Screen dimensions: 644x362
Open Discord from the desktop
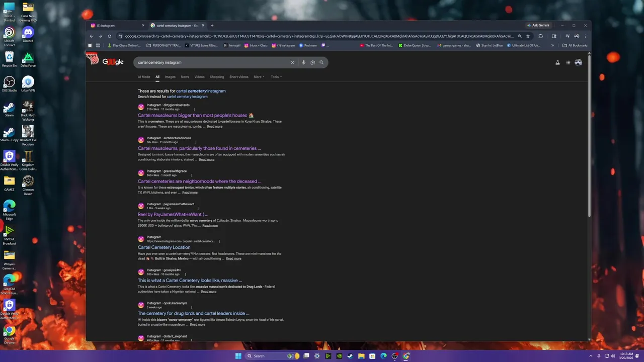(x=28, y=35)
